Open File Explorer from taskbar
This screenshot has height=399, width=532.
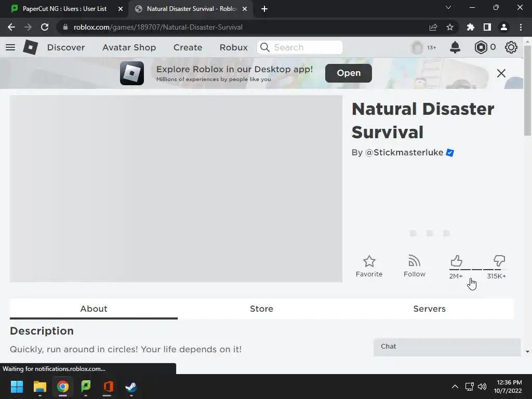(x=39, y=387)
